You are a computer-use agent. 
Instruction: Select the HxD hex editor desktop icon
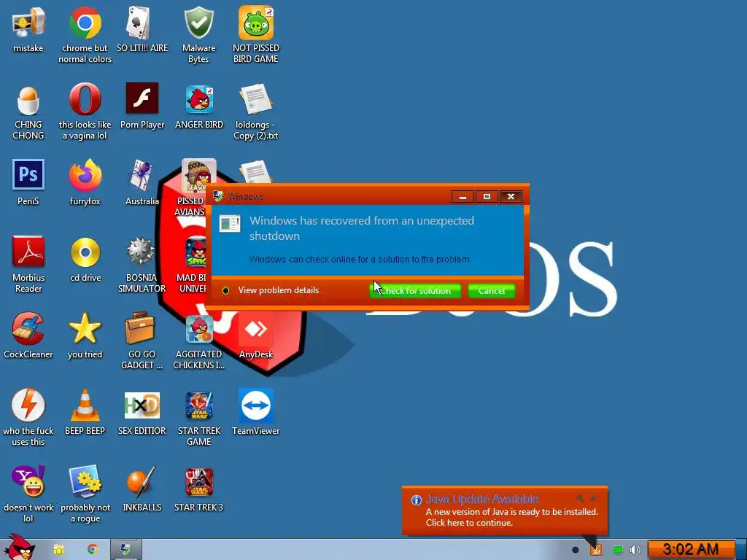pyautogui.click(x=142, y=405)
